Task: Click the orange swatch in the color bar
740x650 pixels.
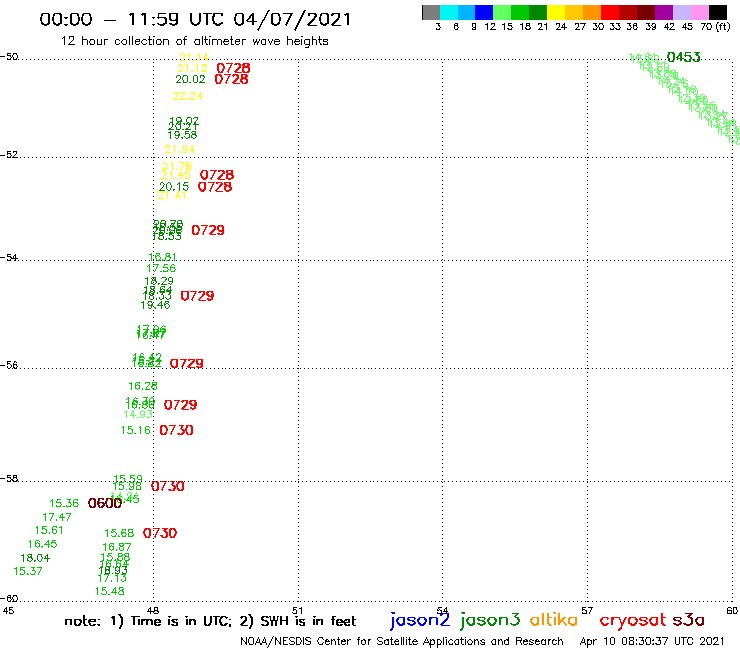Action: pyautogui.click(x=592, y=12)
